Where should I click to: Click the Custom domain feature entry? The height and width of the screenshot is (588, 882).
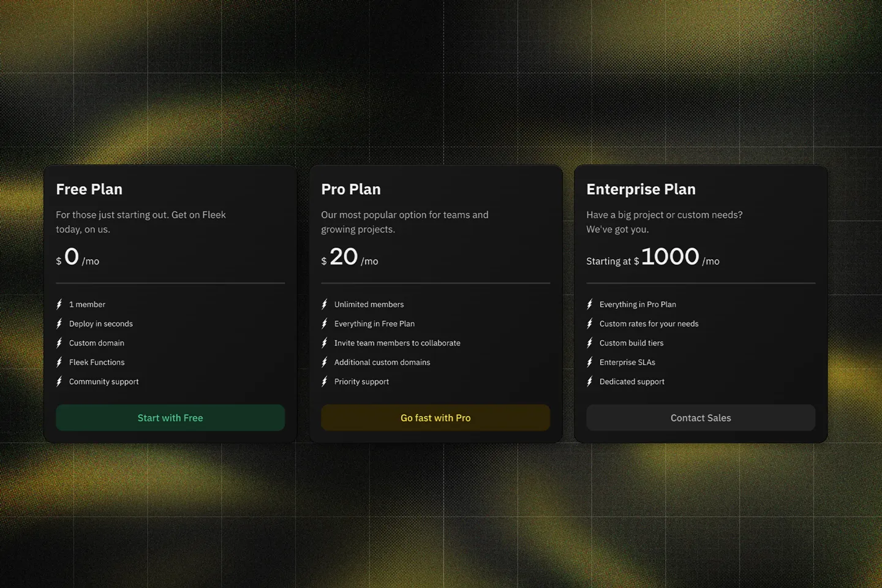(x=96, y=342)
